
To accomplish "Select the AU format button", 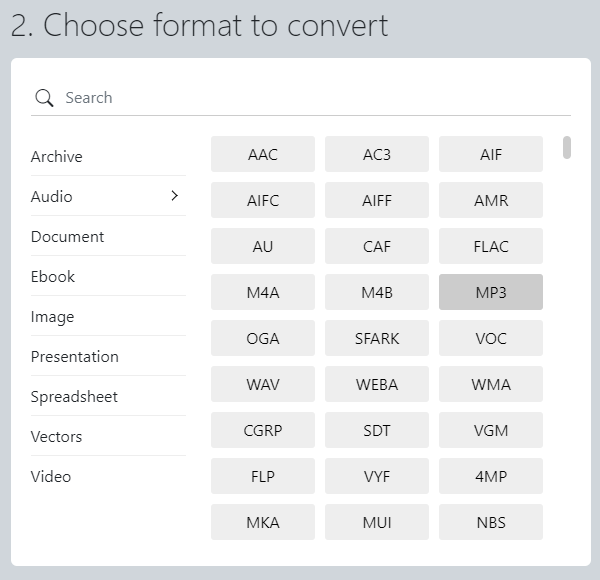I will [x=263, y=246].
